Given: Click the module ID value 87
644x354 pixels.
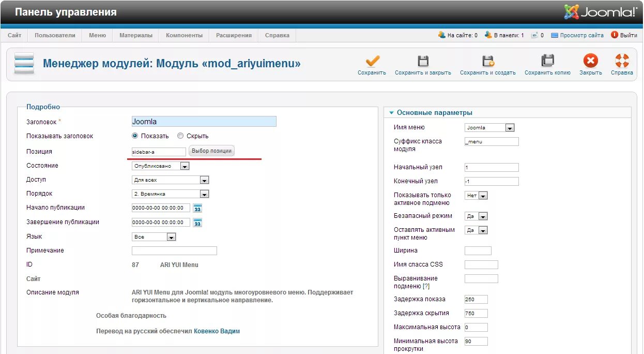Looking at the screenshot, I should pyautogui.click(x=135, y=265).
